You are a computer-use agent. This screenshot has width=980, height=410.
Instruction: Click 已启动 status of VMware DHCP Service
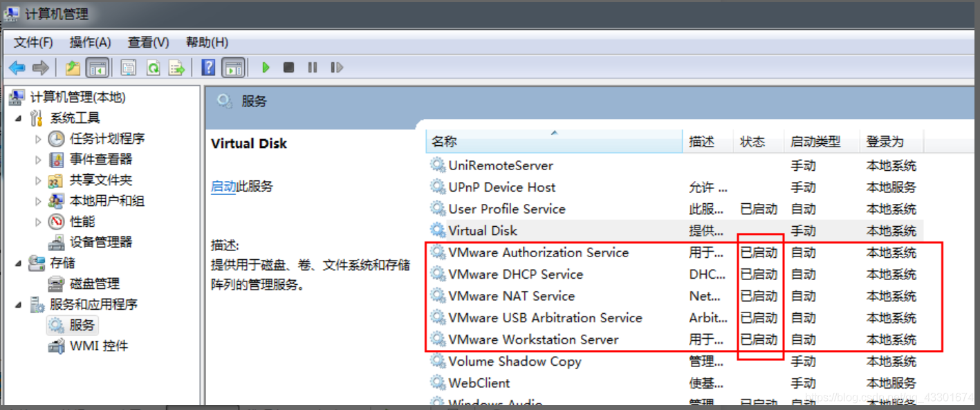click(x=759, y=274)
